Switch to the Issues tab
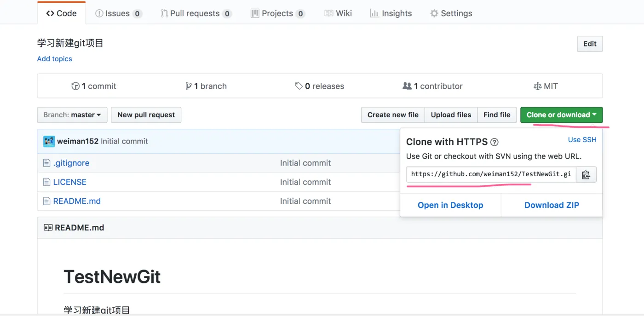 click(119, 13)
